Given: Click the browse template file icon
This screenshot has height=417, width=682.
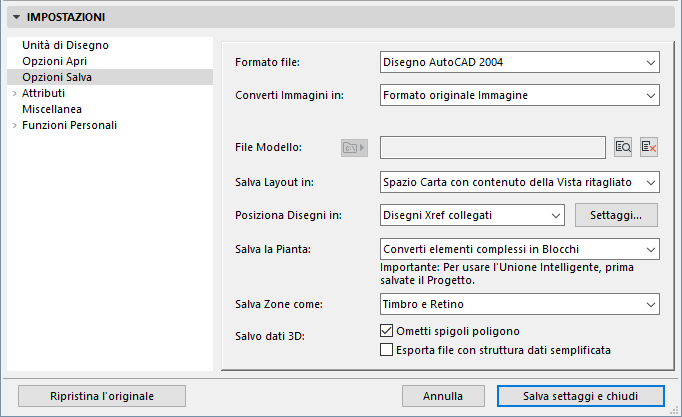Looking at the screenshot, I should 623,148.
